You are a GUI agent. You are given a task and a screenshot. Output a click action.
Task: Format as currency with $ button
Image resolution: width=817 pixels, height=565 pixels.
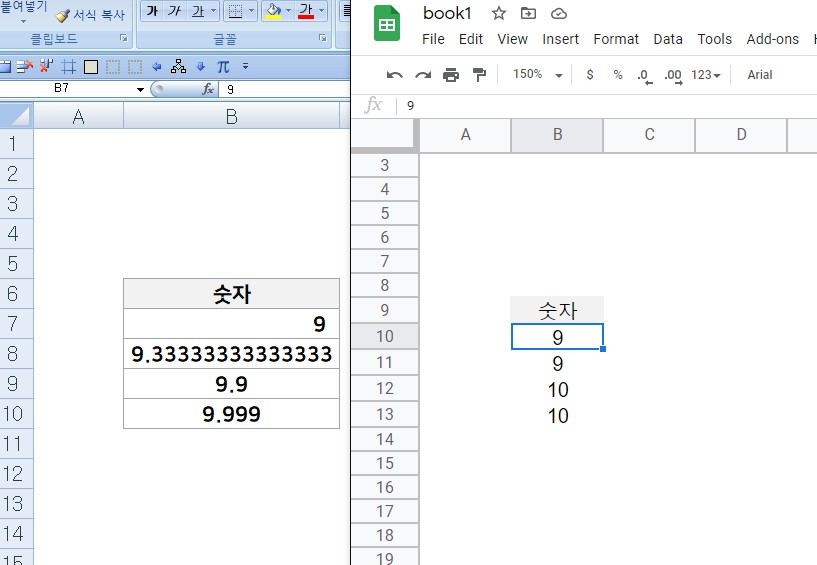coord(590,75)
